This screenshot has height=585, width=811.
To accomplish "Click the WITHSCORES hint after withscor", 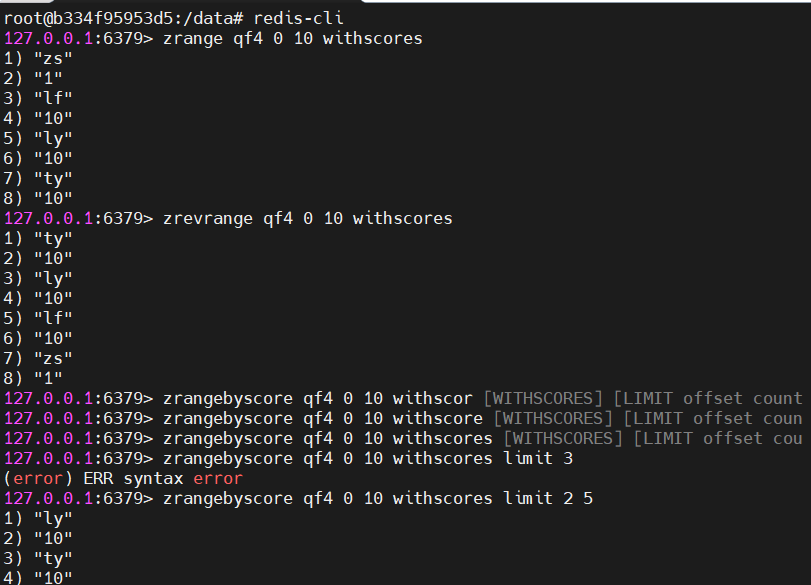I will (x=543, y=398).
